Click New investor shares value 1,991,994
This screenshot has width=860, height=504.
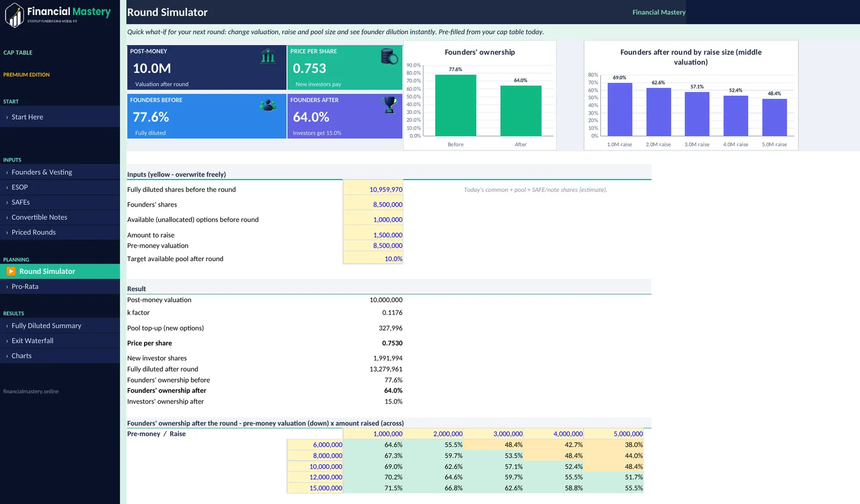(388, 358)
